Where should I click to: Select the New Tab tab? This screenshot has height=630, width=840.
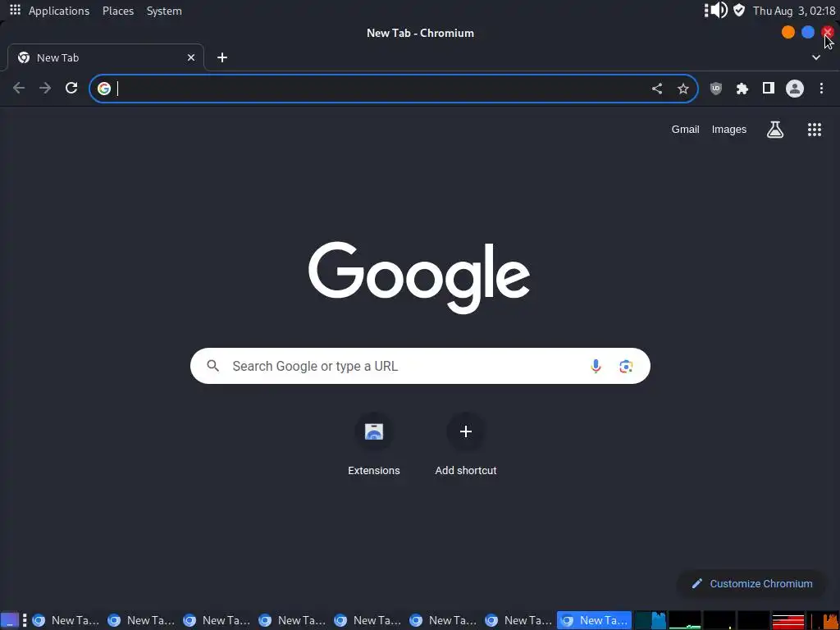[106, 57]
